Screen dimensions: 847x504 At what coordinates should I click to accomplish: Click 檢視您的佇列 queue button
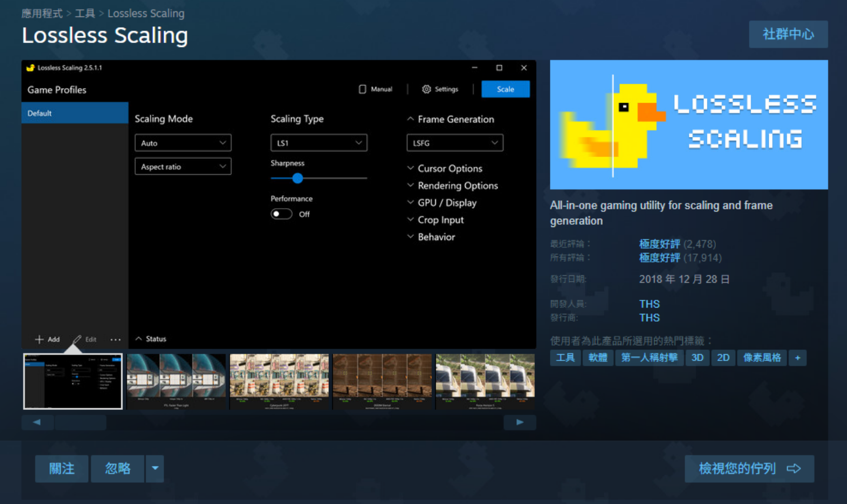click(749, 469)
